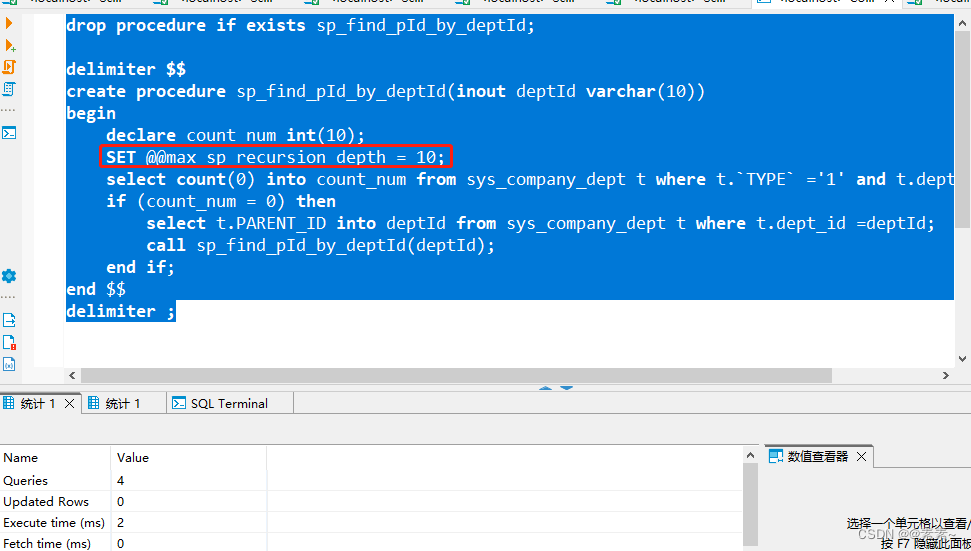Click the statistics table vertical scrollbar track

[x=750, y=505]
